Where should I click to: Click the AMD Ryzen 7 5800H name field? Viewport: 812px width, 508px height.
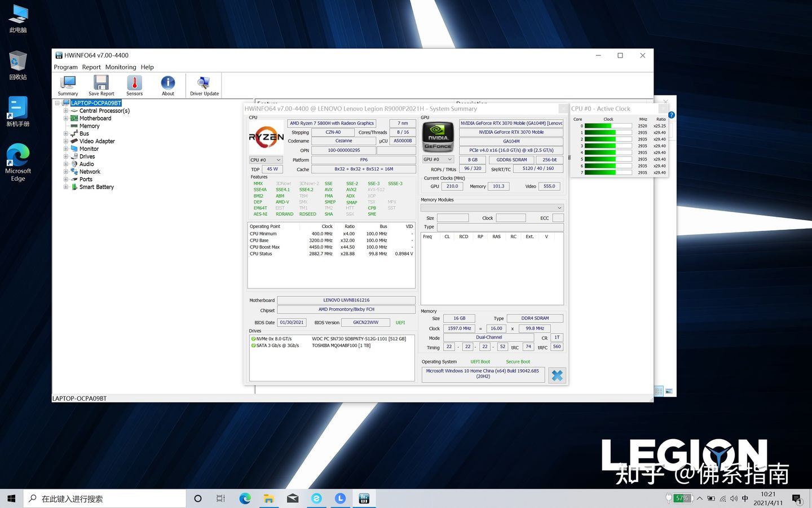332,123
